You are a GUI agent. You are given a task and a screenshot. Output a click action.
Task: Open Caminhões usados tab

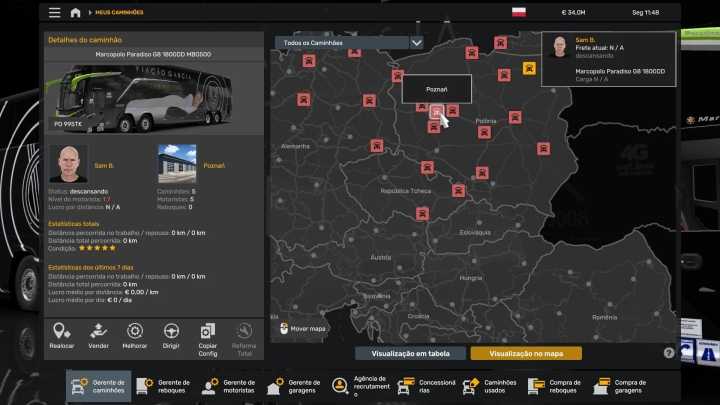(490, 386)
